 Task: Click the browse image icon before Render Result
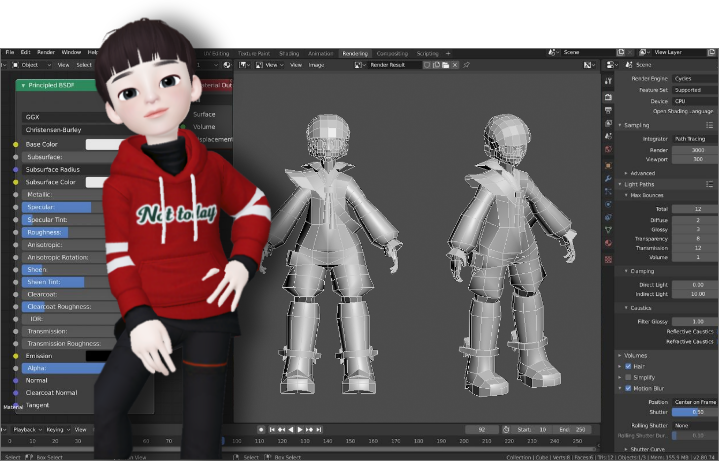359,65
